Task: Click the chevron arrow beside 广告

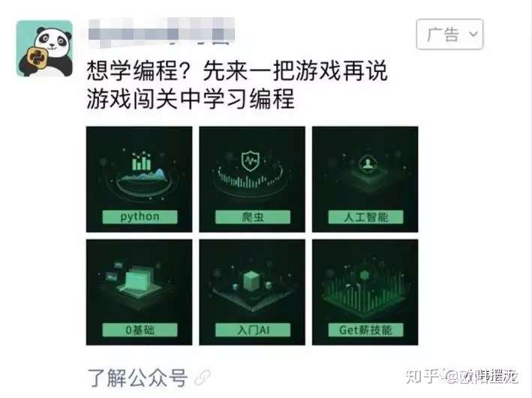Action: coord(473,34)
